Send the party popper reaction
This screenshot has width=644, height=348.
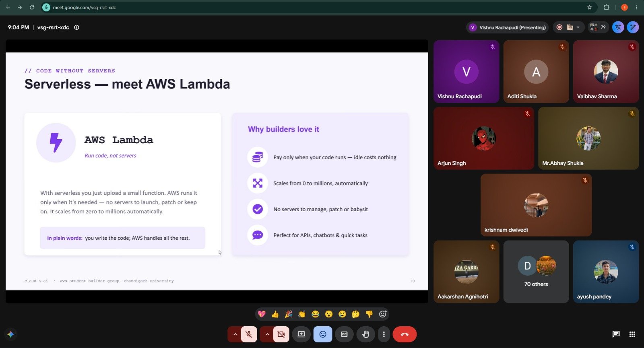click(289, 314)
